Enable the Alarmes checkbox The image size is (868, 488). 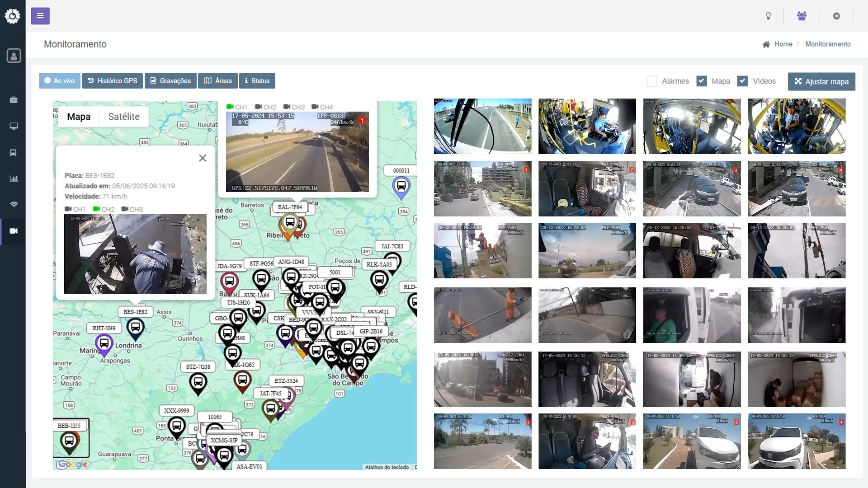[652, 81]
